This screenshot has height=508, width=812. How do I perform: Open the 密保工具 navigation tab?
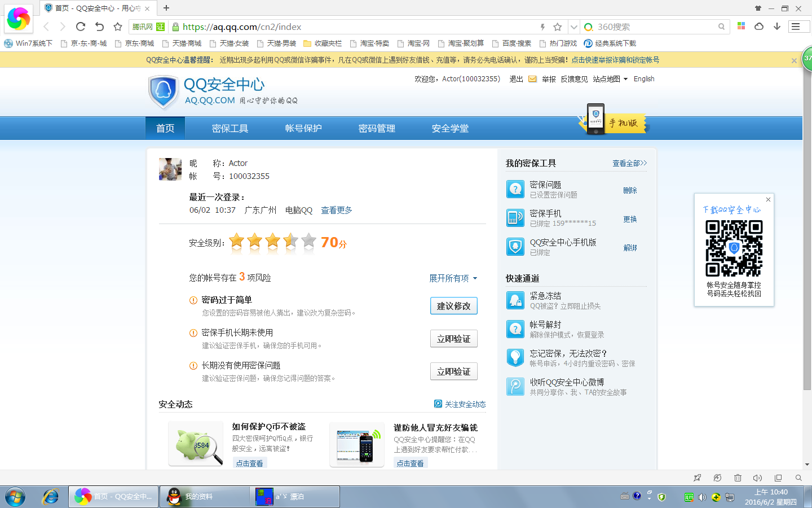[x=230, y=128]
